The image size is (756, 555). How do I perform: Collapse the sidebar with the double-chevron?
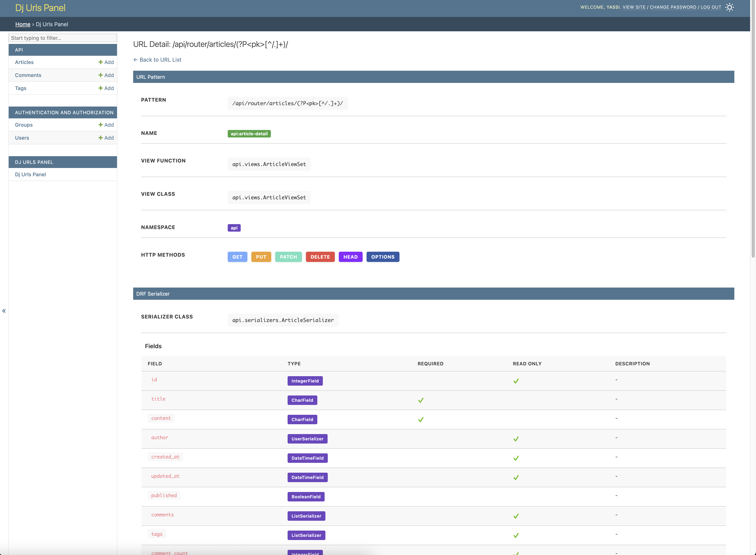tap(4, 311)
